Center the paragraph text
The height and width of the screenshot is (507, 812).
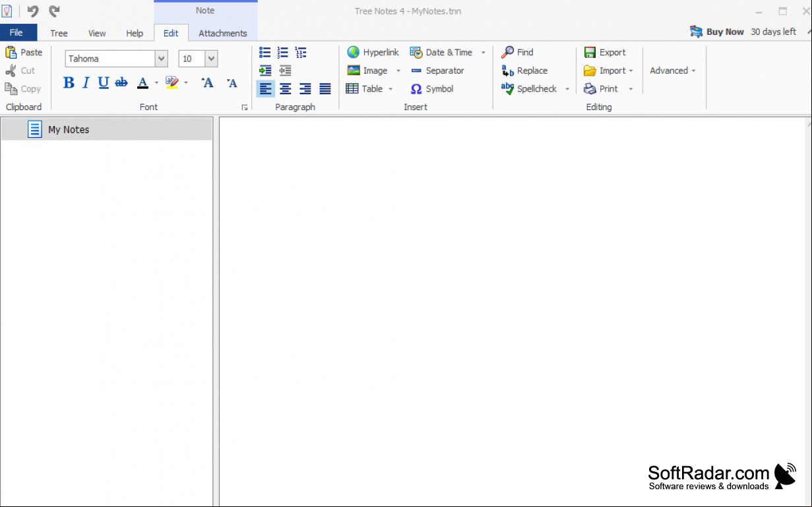pos(286,88)
